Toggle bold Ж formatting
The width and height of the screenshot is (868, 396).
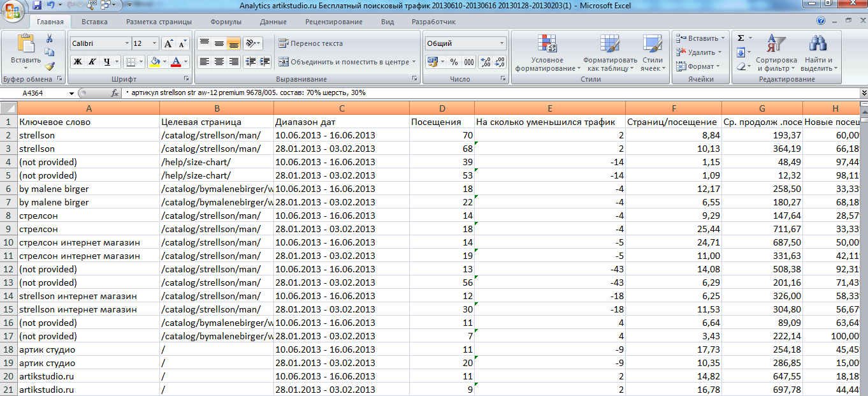point(77,62)
